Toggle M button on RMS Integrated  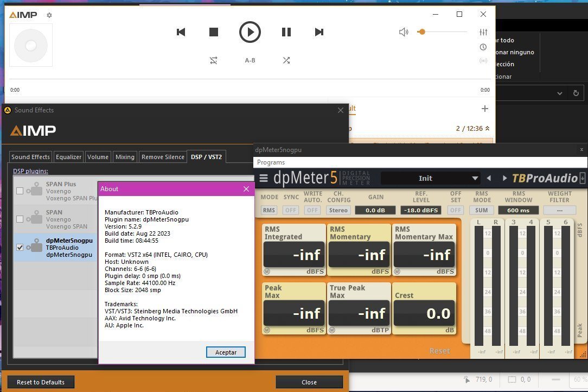point(267,271)
